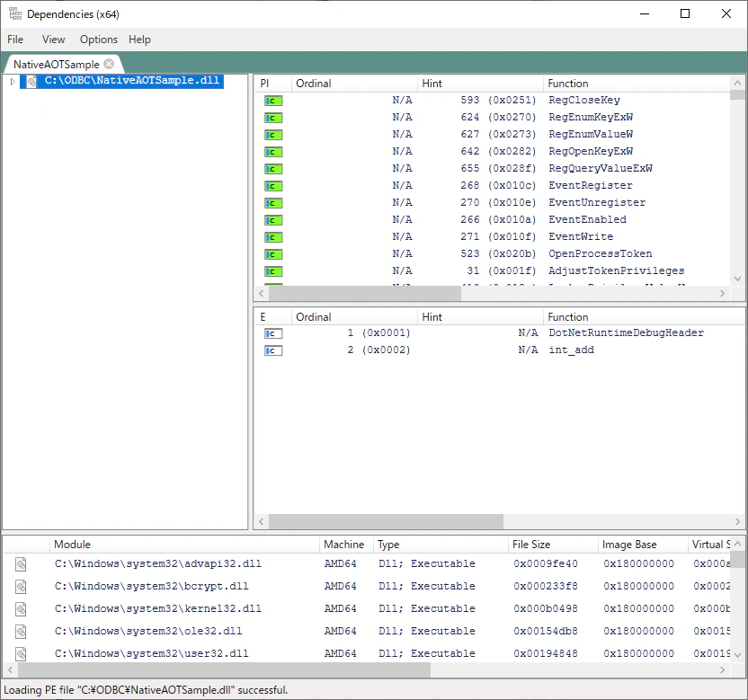Image resolution: width=748 pixels, height=700 pixels.
Task: Open the File menu
Action: click(x=15, y=40)
